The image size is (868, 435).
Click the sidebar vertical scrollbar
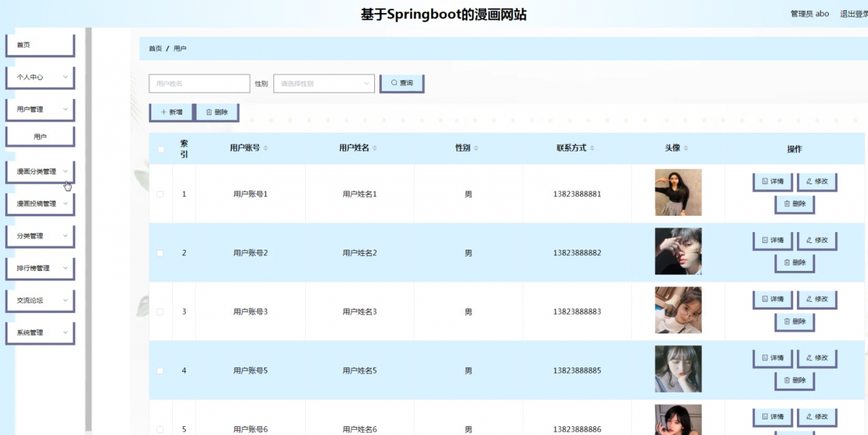88,228
